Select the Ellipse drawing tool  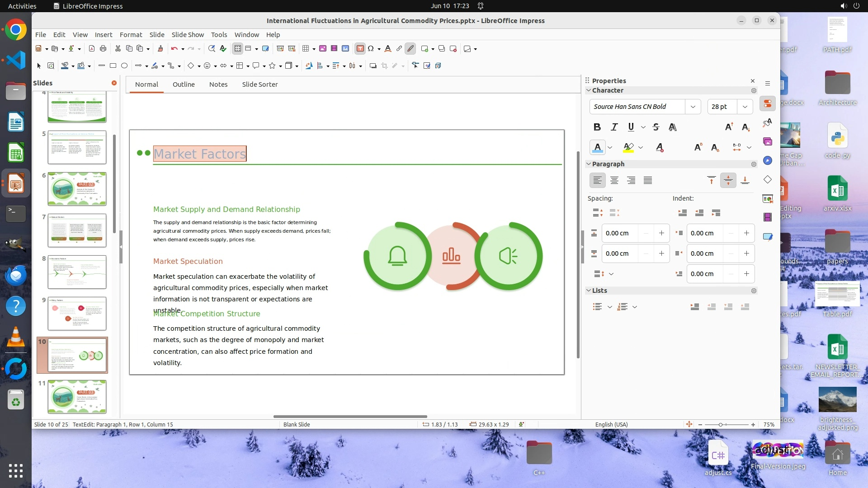124,66
